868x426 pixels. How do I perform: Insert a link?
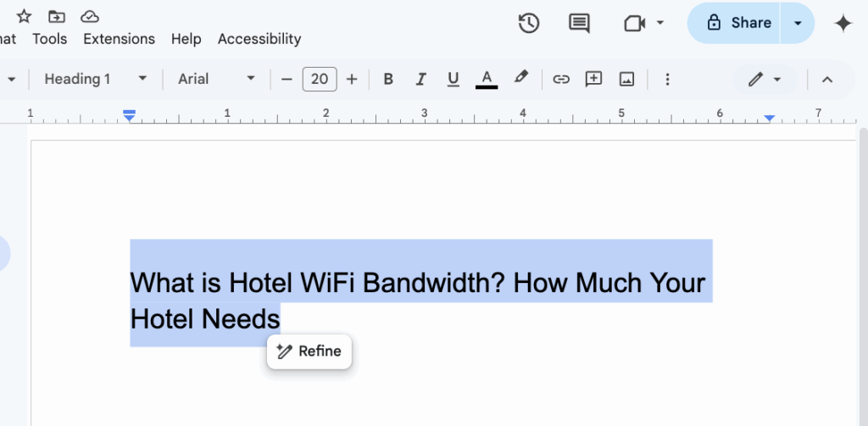tap(561, 79)
